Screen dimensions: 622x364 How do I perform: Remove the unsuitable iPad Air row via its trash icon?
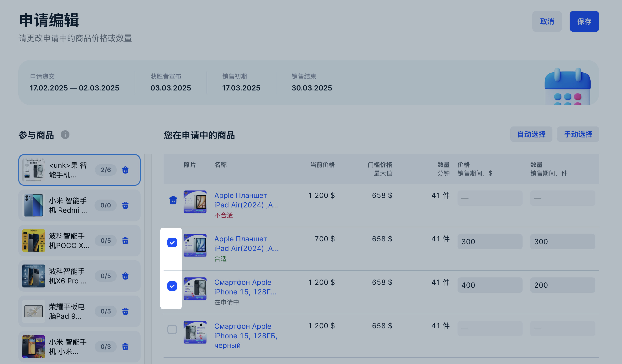coord(173,200)
